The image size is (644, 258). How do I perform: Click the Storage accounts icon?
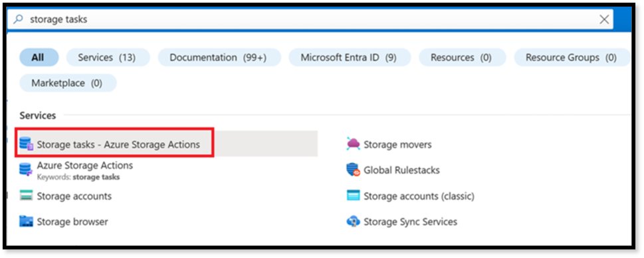[26, 196]
